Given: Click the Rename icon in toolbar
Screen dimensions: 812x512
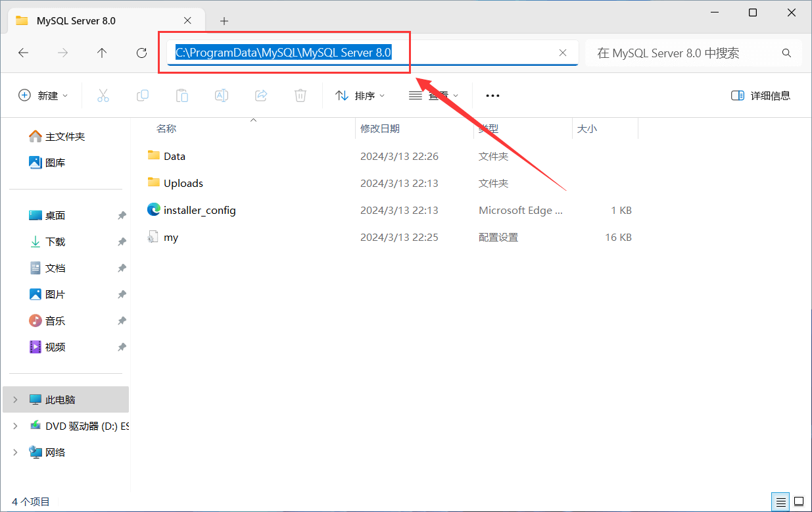Looking at the screenshot, I should (x=222, y=95).
